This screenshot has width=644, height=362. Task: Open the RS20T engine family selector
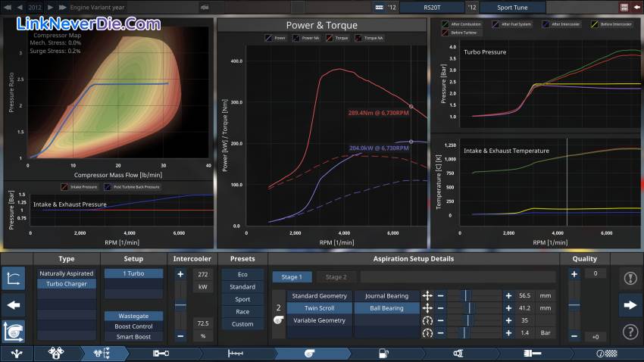point(432,8)
